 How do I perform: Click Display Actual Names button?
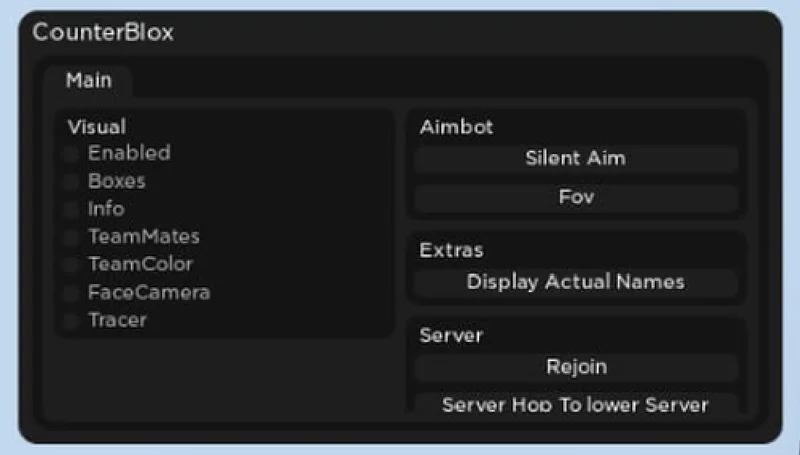(576, 282)
